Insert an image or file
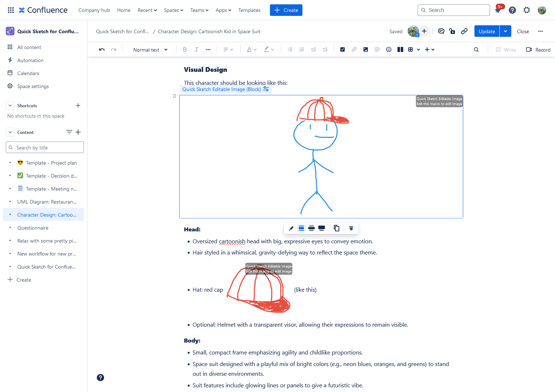Viewport: 555px width, 392px height. click(x=366, y=49)
